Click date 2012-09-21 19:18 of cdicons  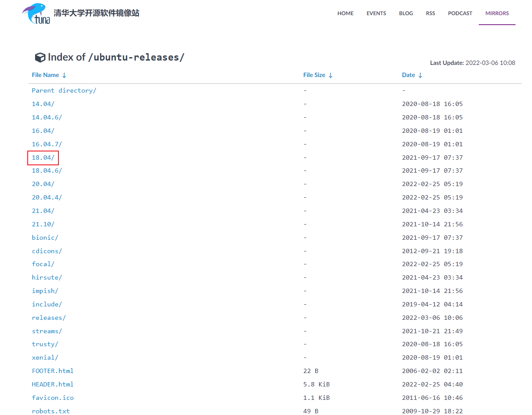pos(432,251)
